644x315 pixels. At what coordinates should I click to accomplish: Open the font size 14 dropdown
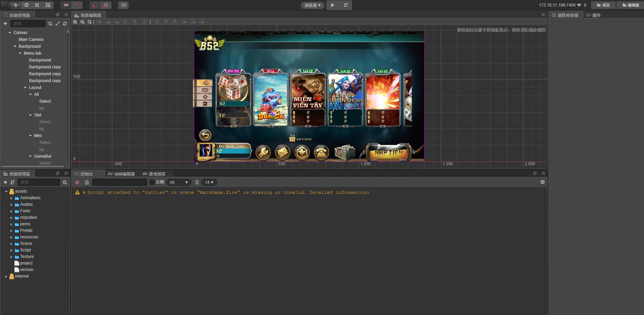tap(209, 182)
